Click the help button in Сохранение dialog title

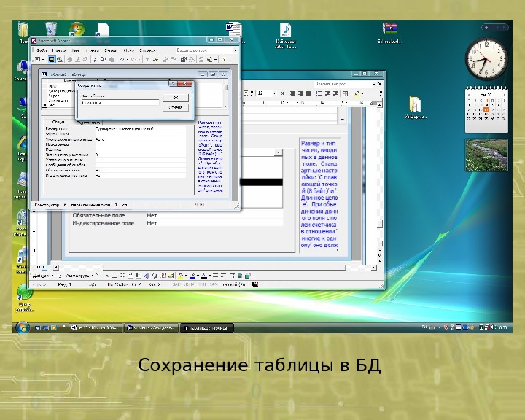[172, 83]
